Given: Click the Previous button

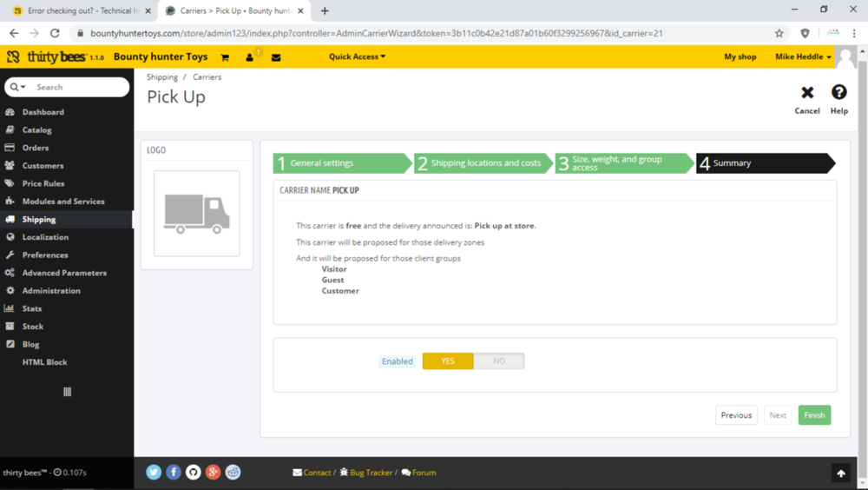Looking at the screenshot, I should [x=736, y=415].
